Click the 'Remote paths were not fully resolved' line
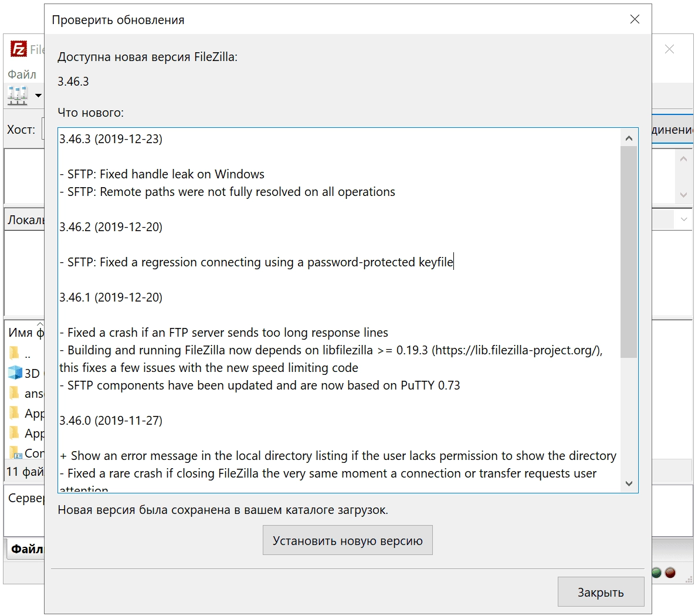This screenshot has width=695, height=616. pyautogui.click(x=227, y=192)
